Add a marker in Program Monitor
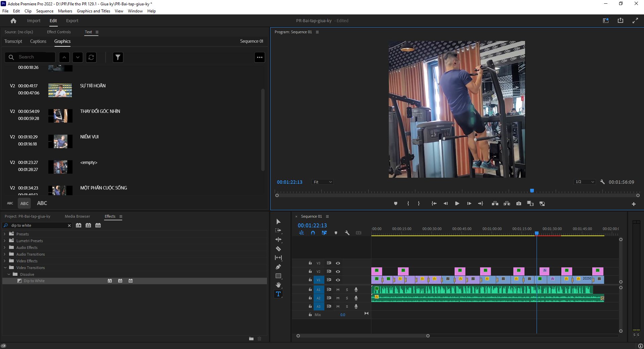The width and height of the screenshot is (644, 349). (396, 204)
